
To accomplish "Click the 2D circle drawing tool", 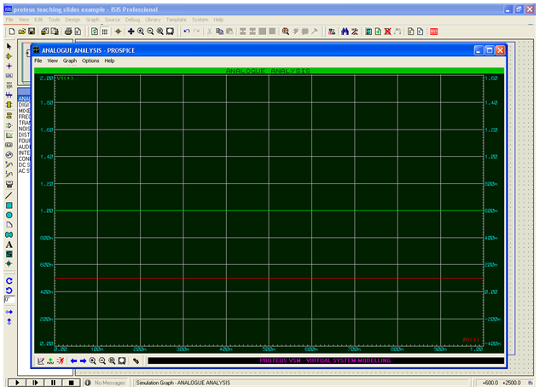I will click(x=9, y=215).
